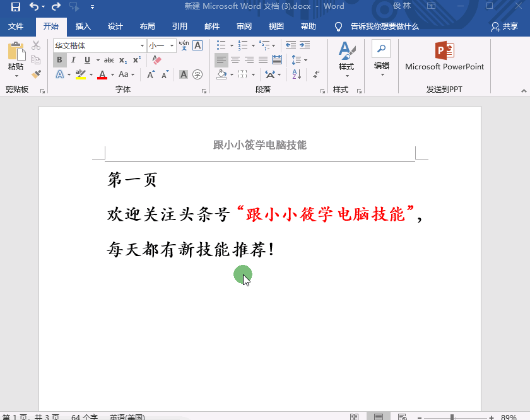Click the header text 跟小小筱学电脑技能

[x=259, y=145]
